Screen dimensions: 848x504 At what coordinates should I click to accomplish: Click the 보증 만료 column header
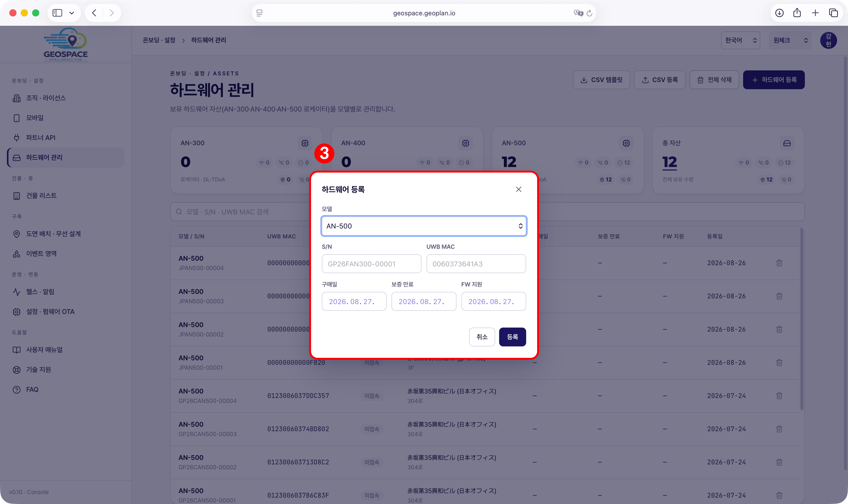(x=608, y=236)
